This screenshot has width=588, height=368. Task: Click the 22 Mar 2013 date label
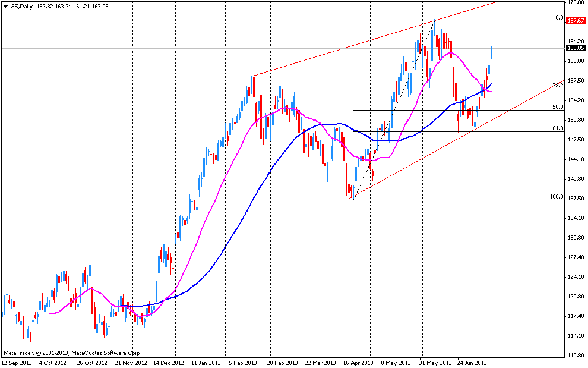point(320,363)
